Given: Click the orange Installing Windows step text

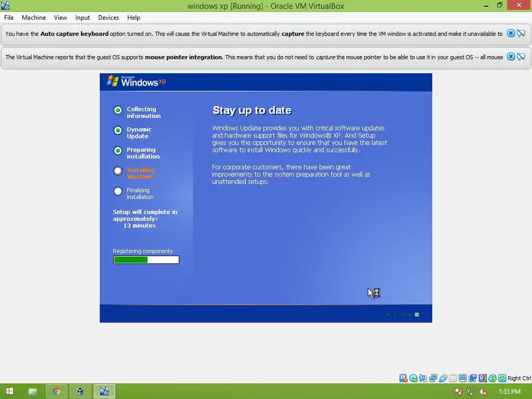Looking at the screenshot, I should pyautogui.click(x=140, y=173).
